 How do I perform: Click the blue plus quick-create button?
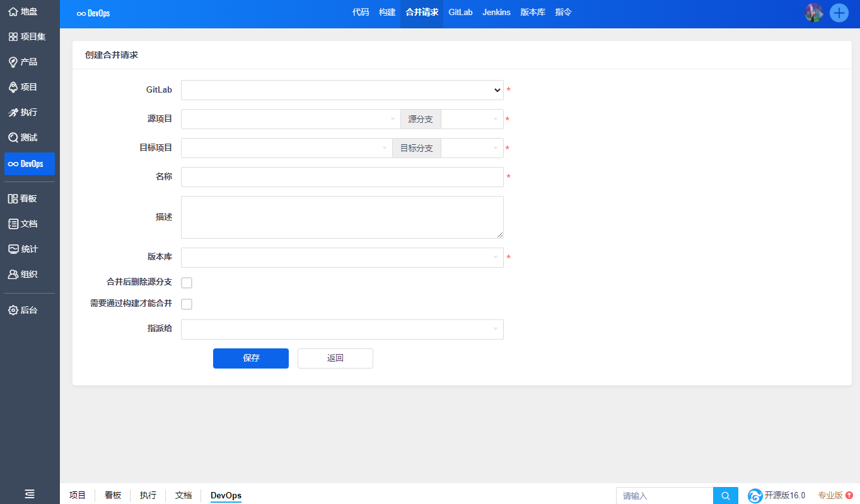point(839,13)
